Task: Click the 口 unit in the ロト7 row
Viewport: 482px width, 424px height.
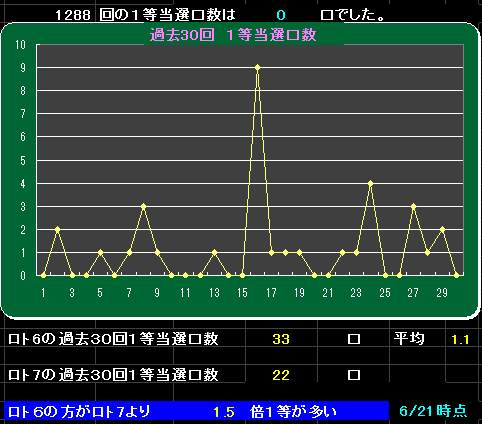Action: coord(354,375)
